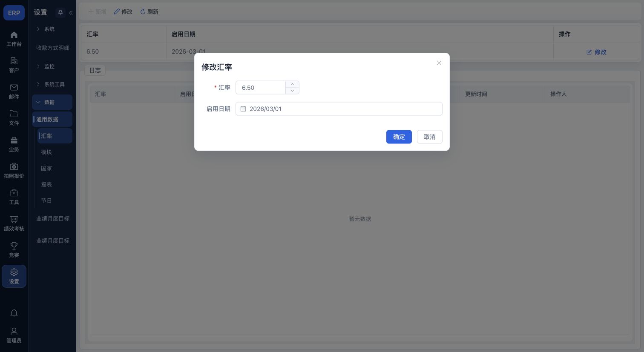
Task: Click the 修改 toolbar button
Action: coord(123,11)
